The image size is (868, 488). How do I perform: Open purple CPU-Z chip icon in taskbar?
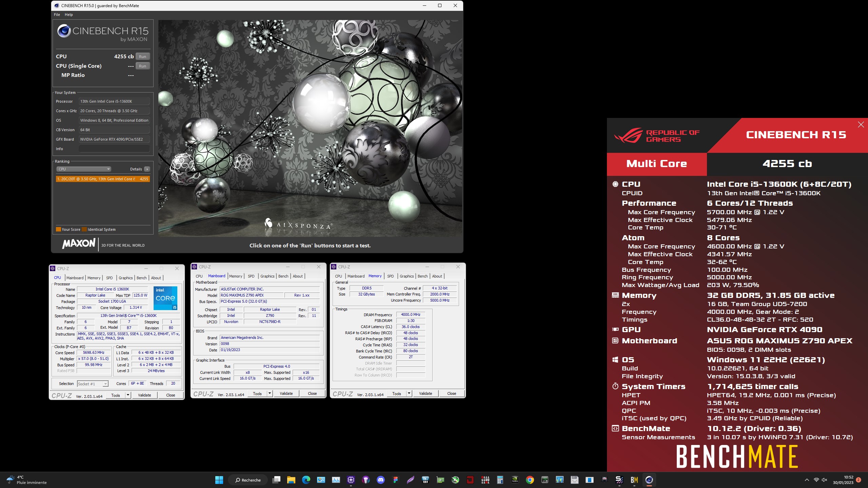[351, 480]
